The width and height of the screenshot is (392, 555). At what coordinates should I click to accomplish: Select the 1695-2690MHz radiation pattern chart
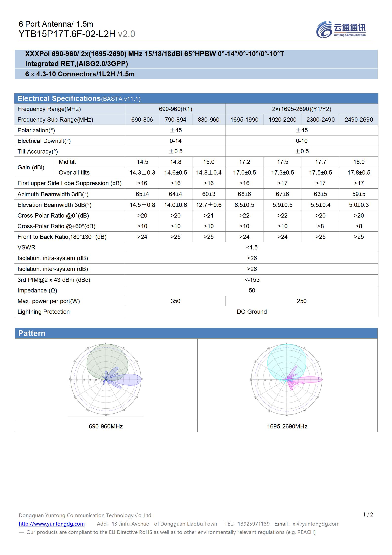pos(287,379)
